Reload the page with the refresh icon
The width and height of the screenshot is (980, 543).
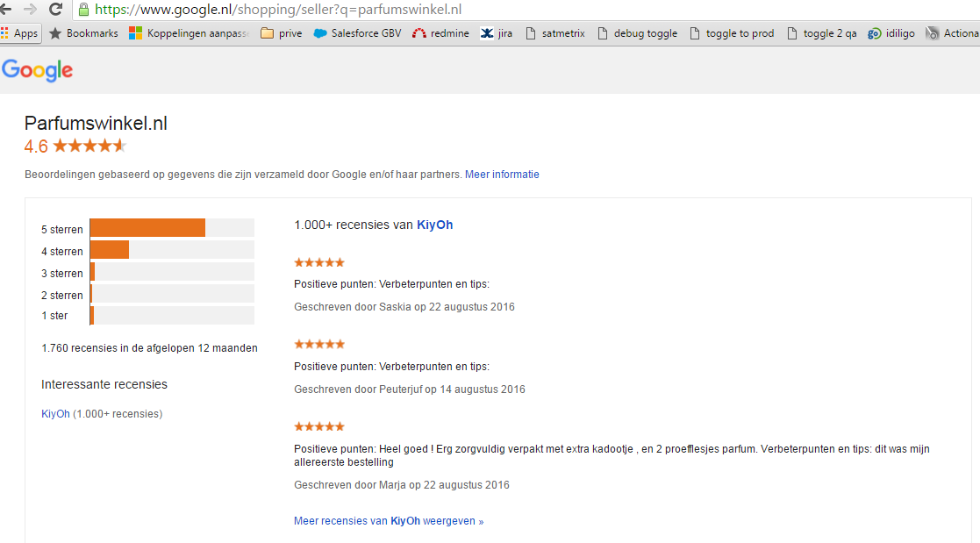click(55, 10)
